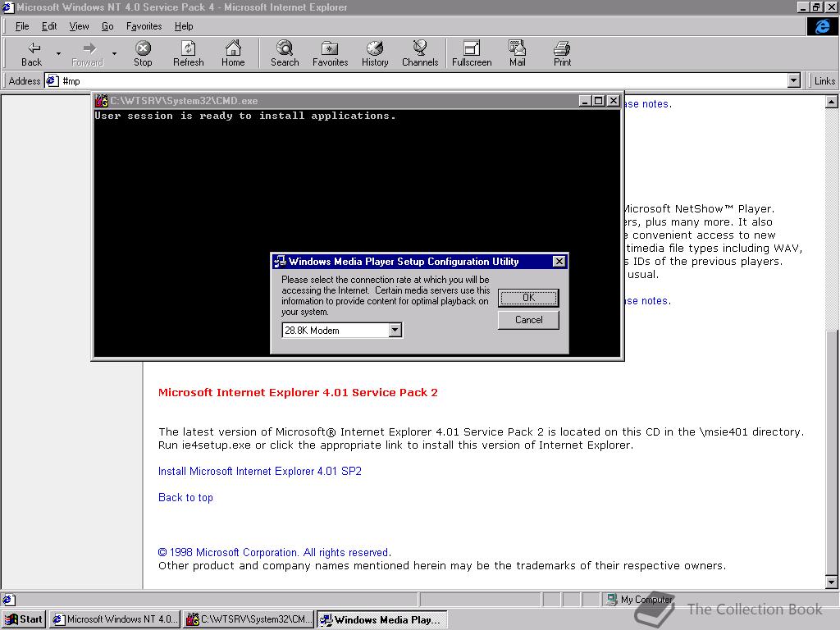
Task: Open the Edit menu
Action: click(49, 26)
